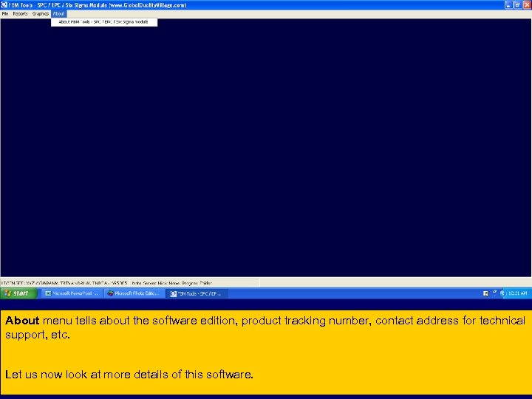Click the About menu in the menu bar
The width and height of the screenshot is (532, 399).
[58, 14]
